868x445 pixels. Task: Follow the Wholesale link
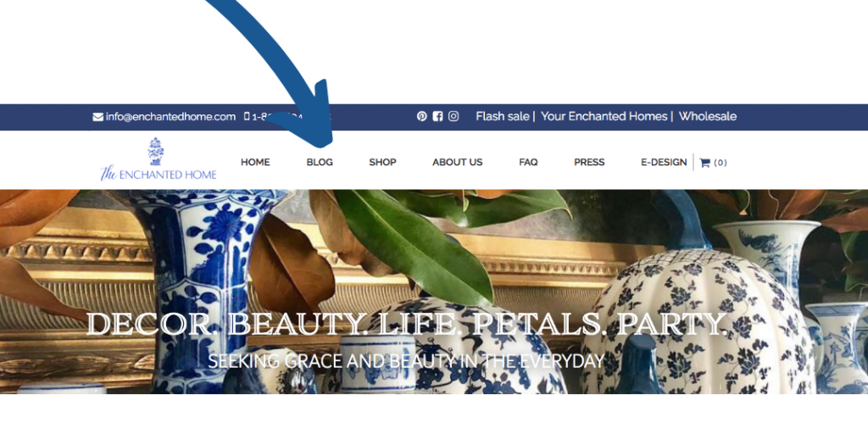pos(708,116)
